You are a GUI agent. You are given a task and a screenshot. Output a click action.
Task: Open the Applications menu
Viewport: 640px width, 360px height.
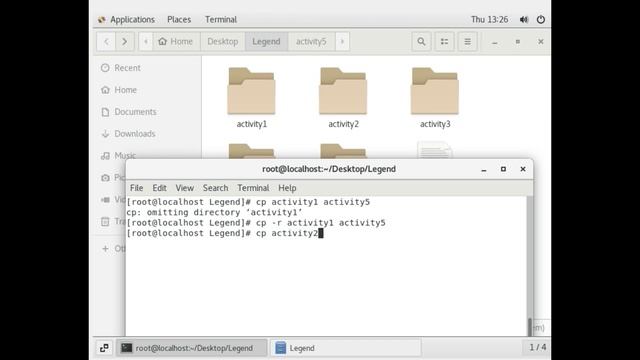[127, 20]
